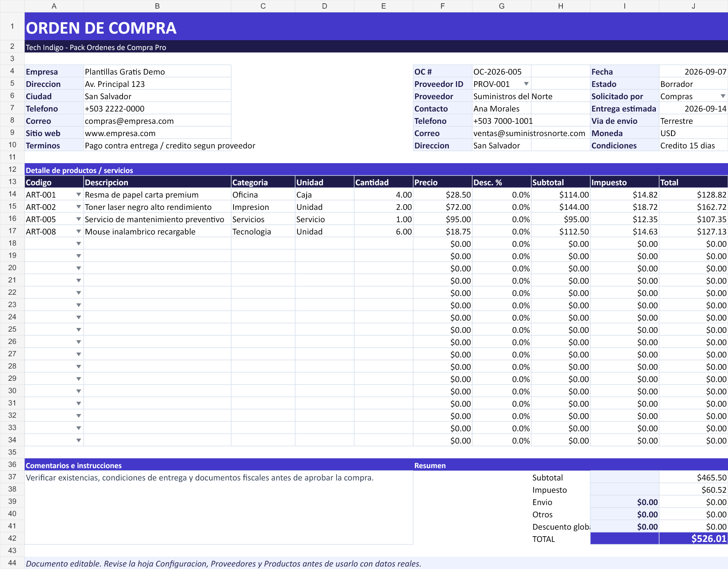Select the Servicio de mantenimiento preventivo cell
Viewport: 728px width, 569px height.
157,219
